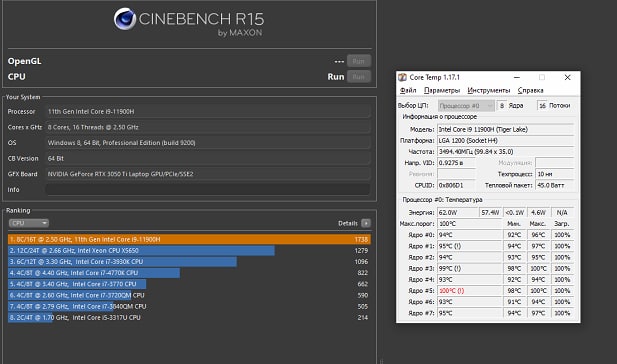Click the Ядро #2 load value 100%
This screenshot has width=617, height=364.
(x=562, y=257)
